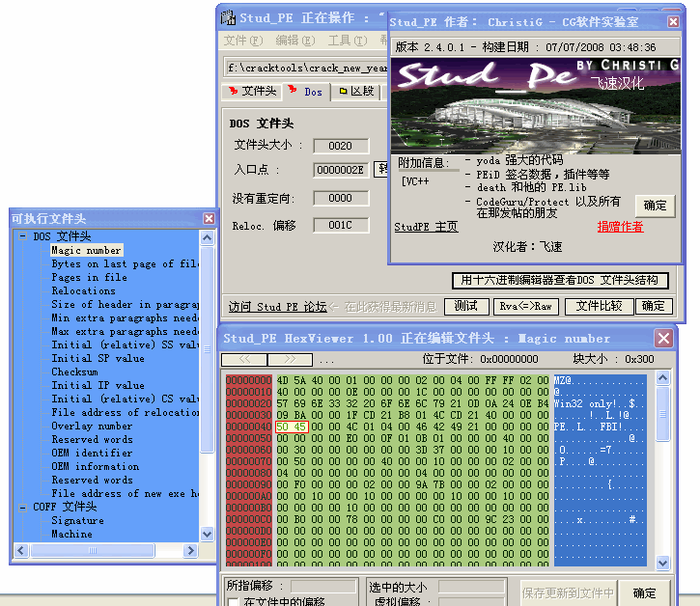Open the 文件(F) menu
The width and height of the screenshot is (700, 606).
(x=243, y=41)
